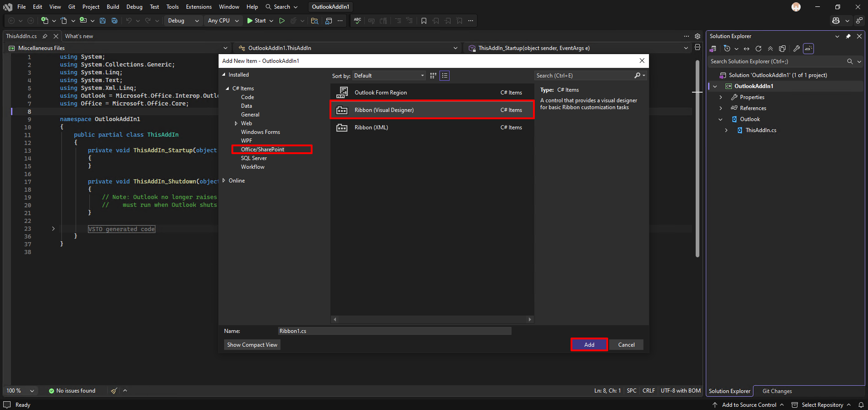This screenshot has height=410, width=868.
Task: Click the Find in Files folder icon
Action: (x=314, y=21)
